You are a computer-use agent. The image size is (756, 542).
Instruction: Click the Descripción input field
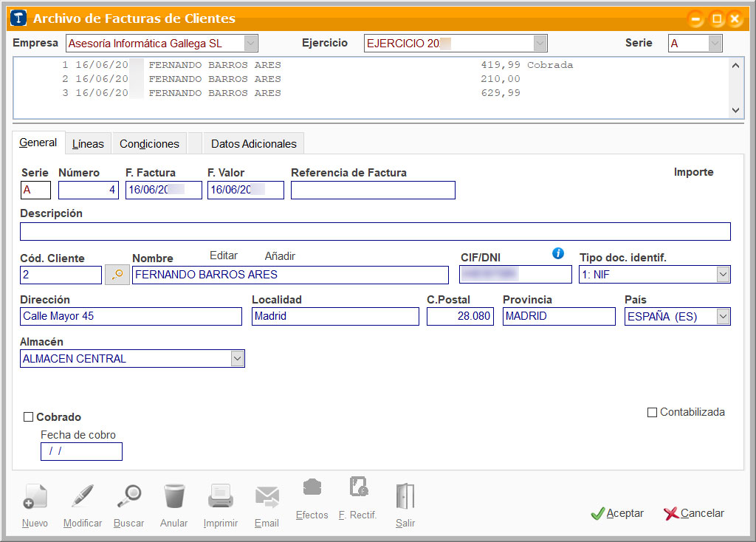click(x=375, y=231)
